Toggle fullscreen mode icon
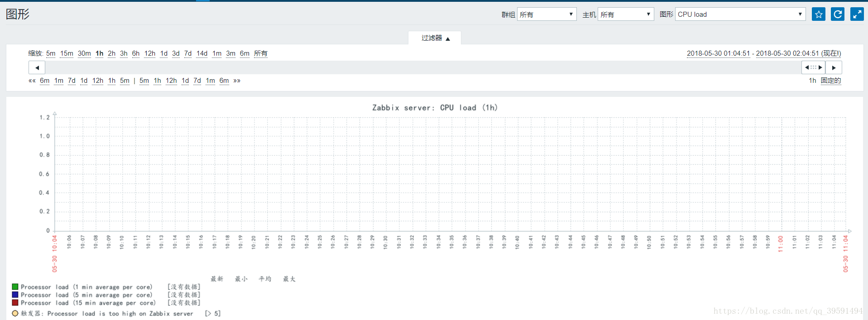 (x=857, y=14)
